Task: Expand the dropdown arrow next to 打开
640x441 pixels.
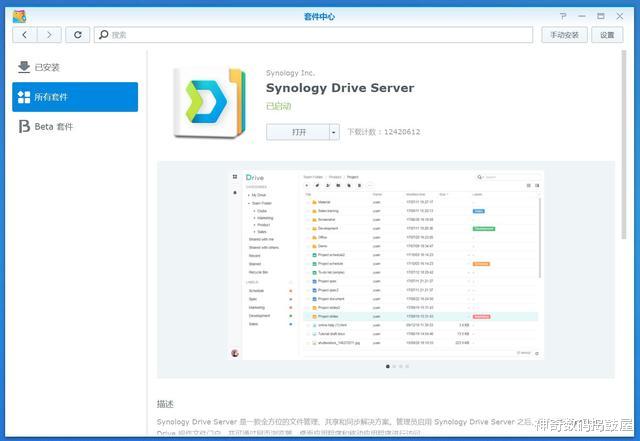Action: (334, 132)
